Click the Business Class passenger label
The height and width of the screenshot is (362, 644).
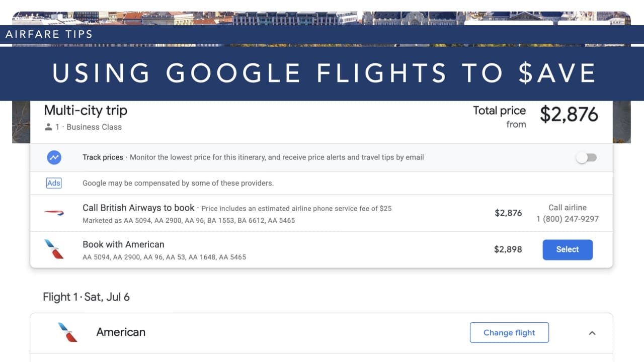pyautogui.click(x=94, y=127)
